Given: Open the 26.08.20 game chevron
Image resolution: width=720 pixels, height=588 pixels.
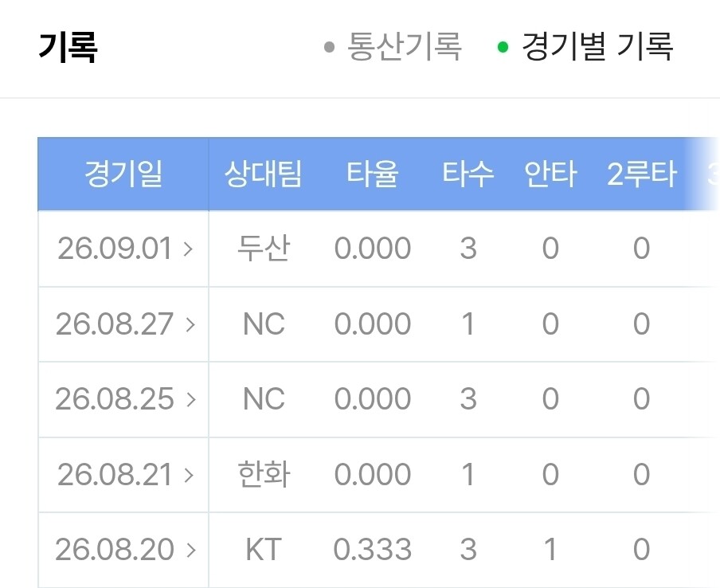Looking at the screenshot, I should tap(191, 550).
